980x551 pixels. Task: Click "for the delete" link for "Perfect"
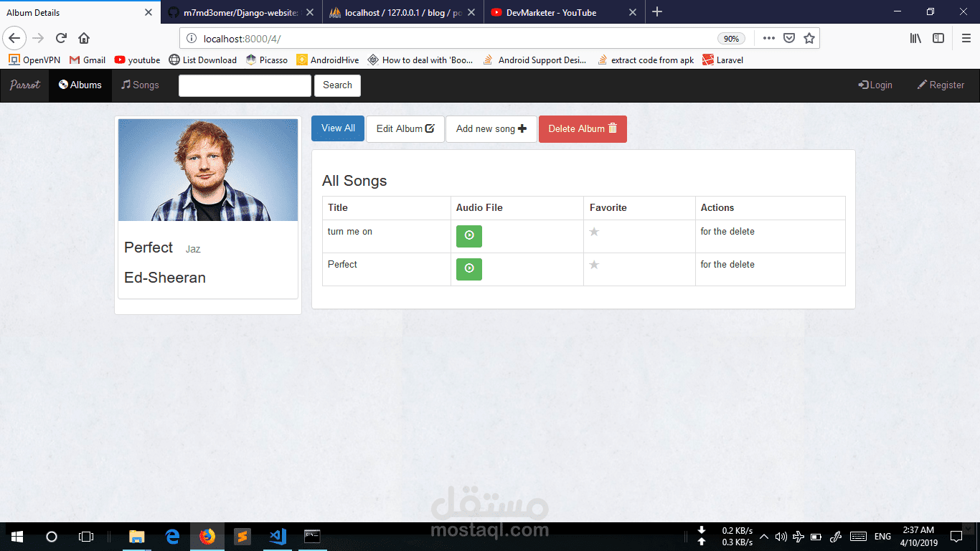pos(727,265)
